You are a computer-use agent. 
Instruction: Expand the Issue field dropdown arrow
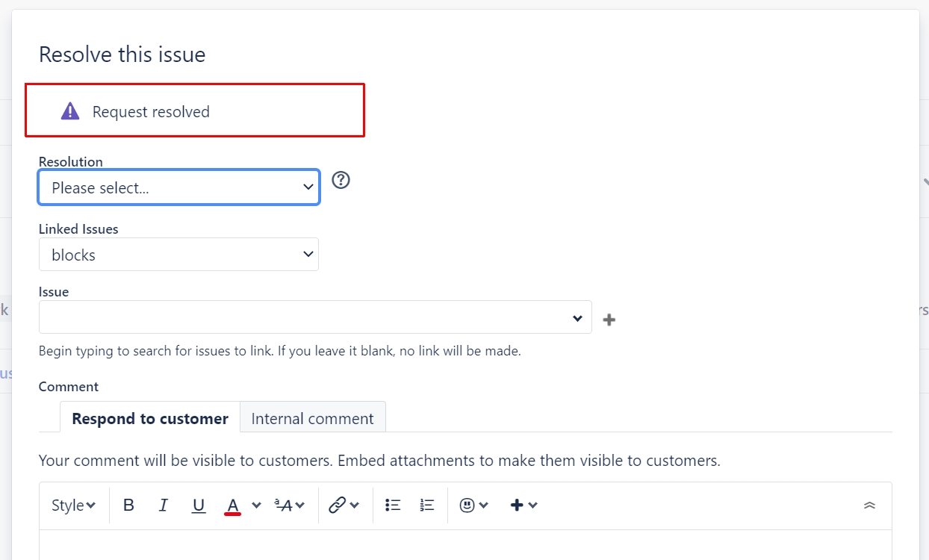[577, 318]
